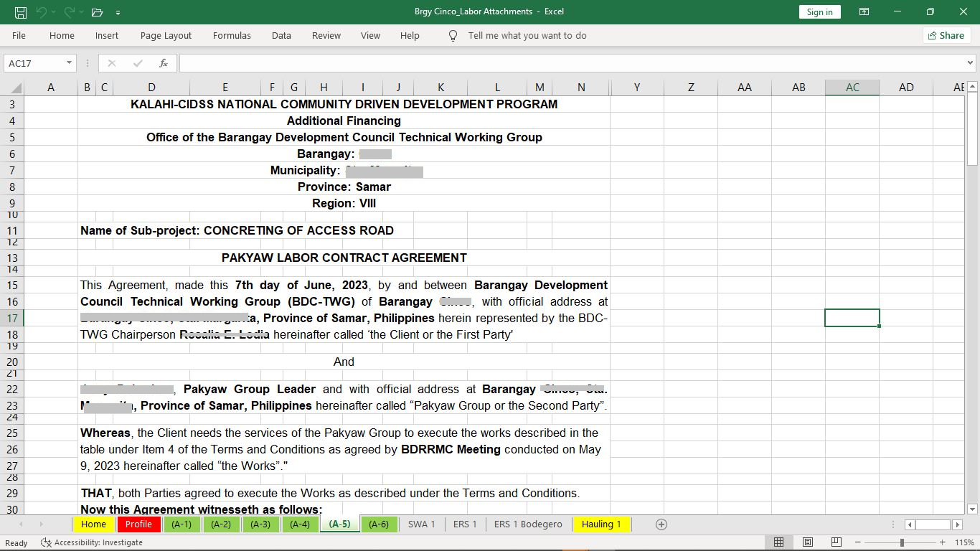Click the Save icon in title bar
The width and height of the screenshot is (980, 551).
coord(21,12)
